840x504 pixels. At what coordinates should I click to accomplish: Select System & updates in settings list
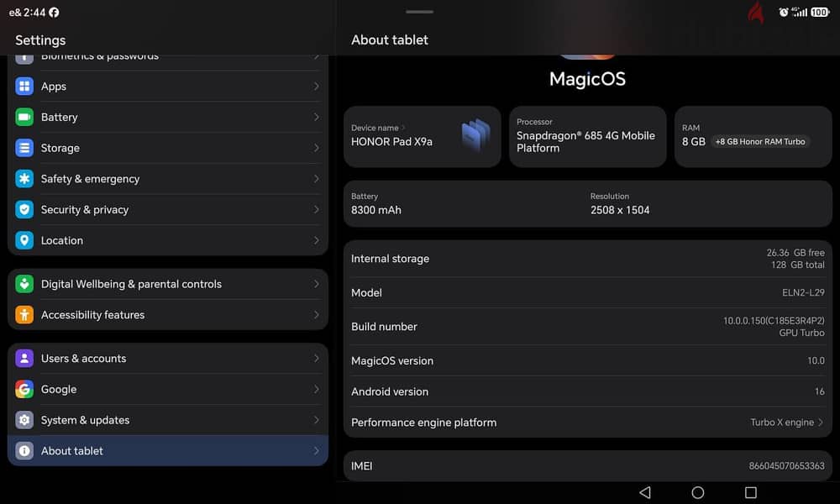pos(168,420)
